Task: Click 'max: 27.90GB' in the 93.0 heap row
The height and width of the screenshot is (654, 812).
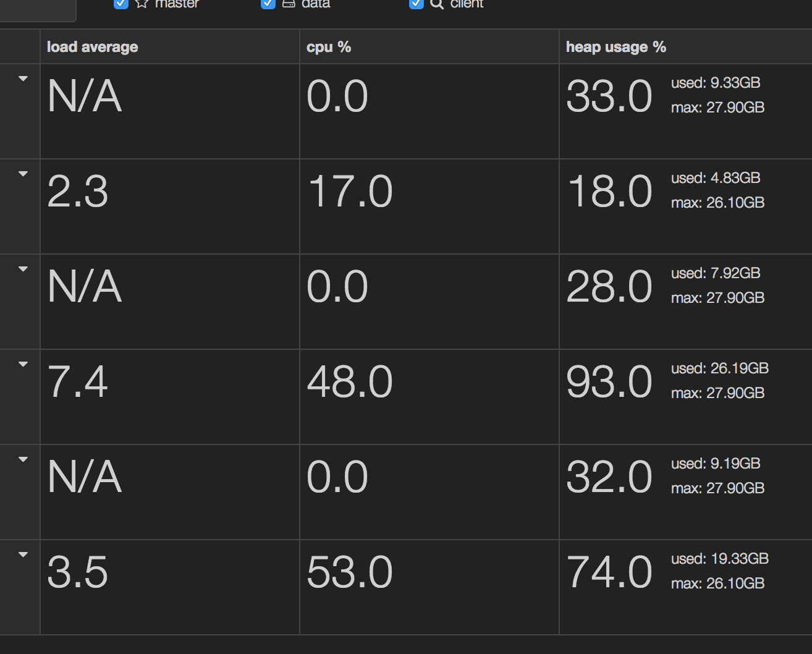Action: coord(718,393)
